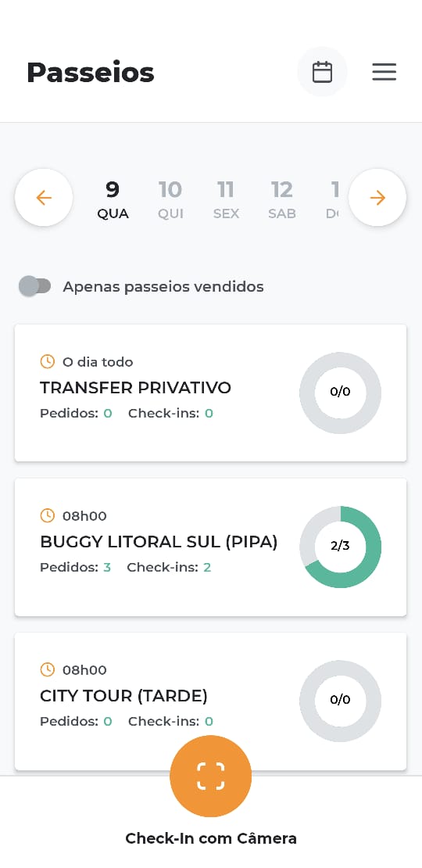
Task: Select day 10 QUI
Action: [x=170, y=199]
